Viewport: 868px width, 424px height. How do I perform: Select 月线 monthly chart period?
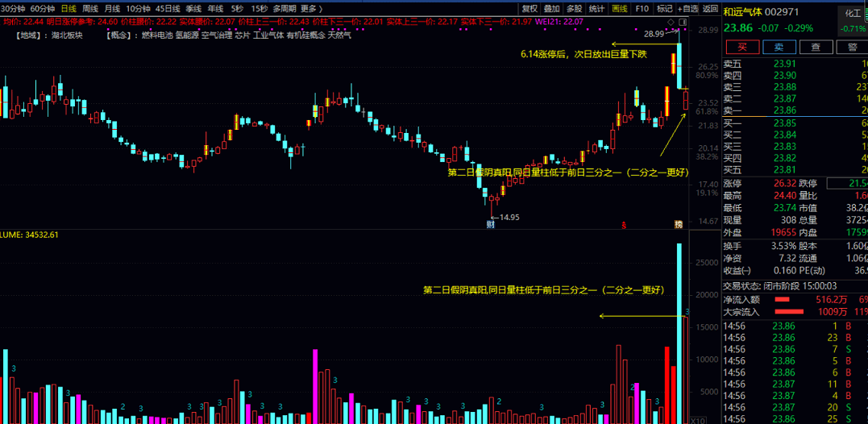click(x=112, y=8)
